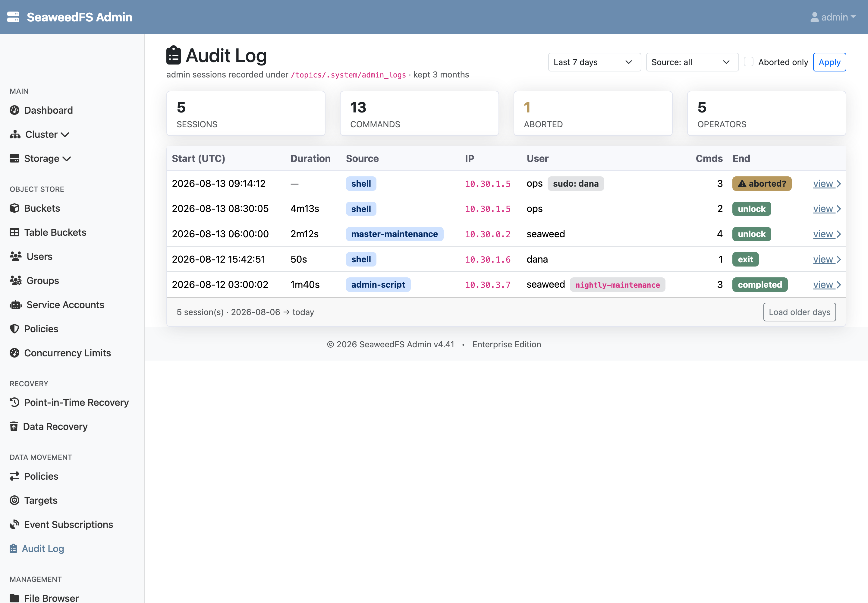Image resolution: width=868 pixels, height=603 pixels.
Task: Click the Operators count card
Action: [x=766, y=113]
